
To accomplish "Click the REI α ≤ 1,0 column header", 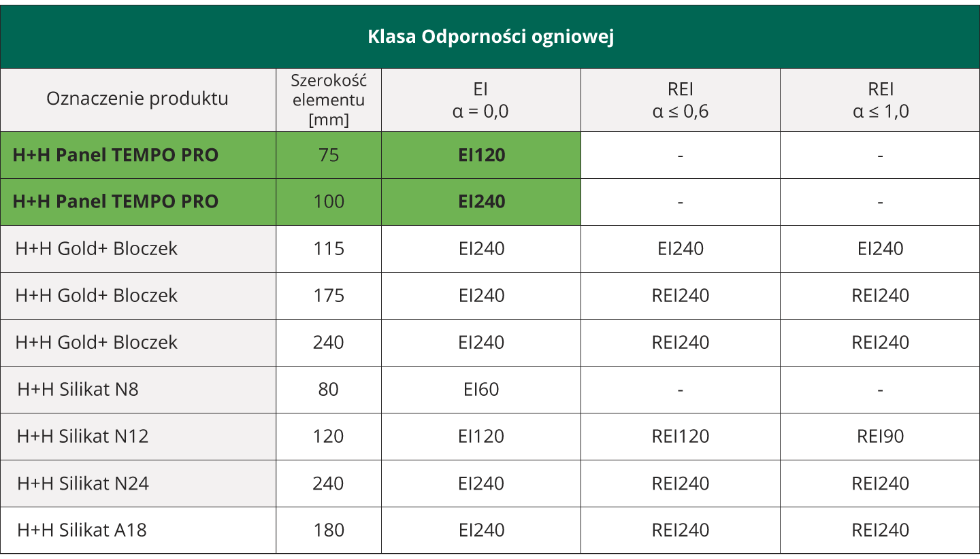I will click(881, 100).
